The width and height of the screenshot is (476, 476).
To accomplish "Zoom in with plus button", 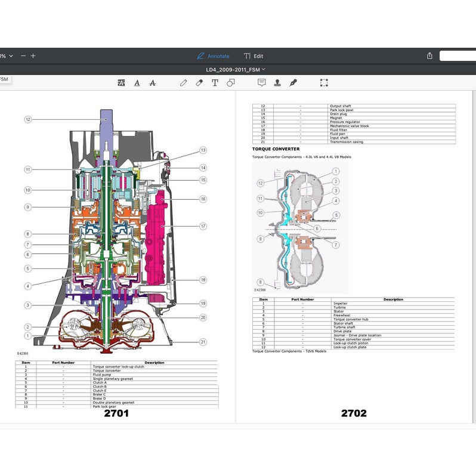I will (x=33, y=56).
